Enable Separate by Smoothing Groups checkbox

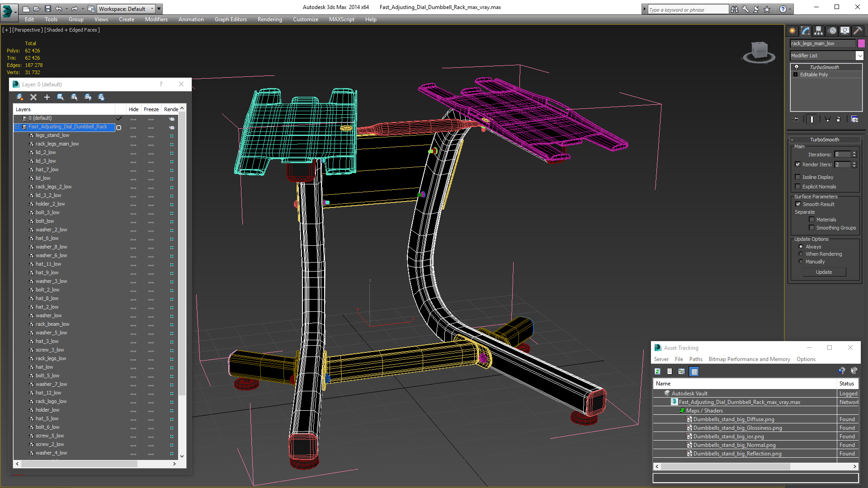811,228
